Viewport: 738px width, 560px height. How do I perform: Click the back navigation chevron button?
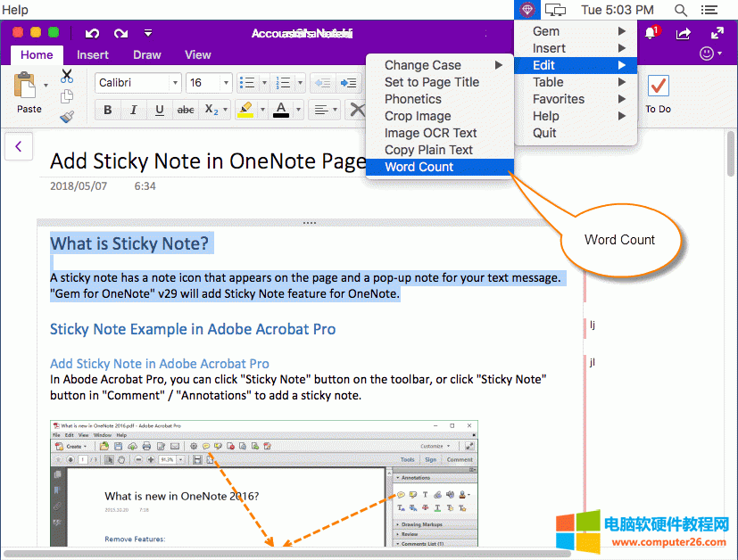coord(18,145)
